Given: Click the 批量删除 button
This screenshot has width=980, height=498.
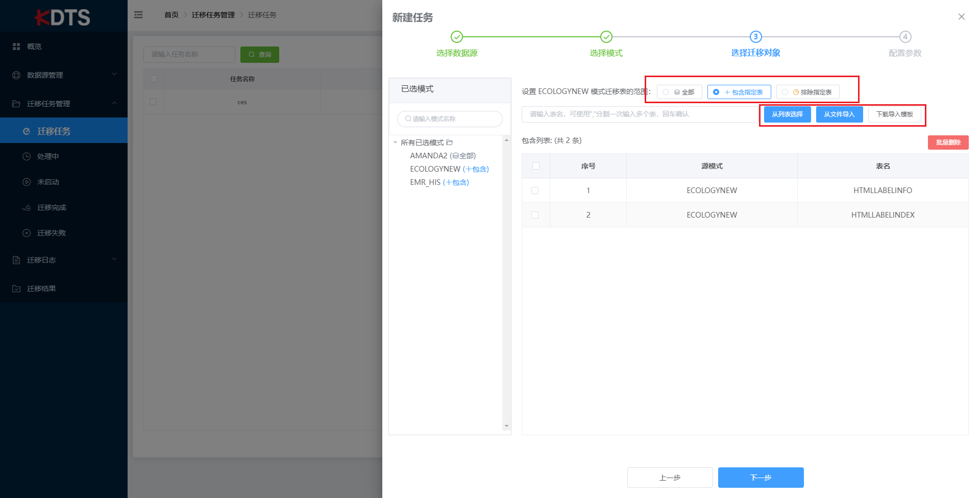Looking at the screenshot, I should 948,143.
